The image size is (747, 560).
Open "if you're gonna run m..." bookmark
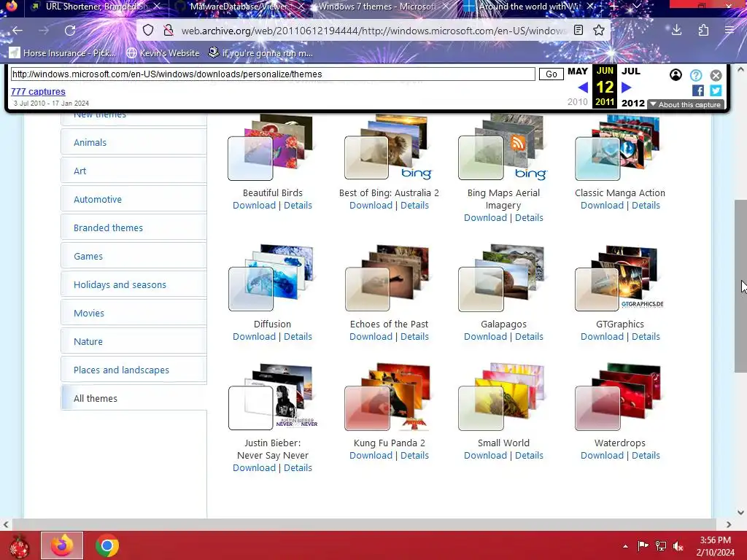pyautogui.click(x=260, y=52)
